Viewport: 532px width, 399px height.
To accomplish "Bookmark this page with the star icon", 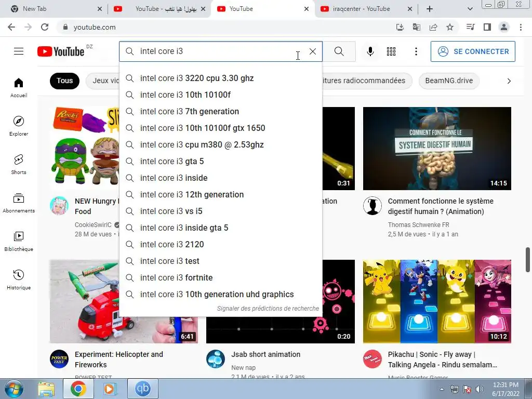I will [450, 27].
